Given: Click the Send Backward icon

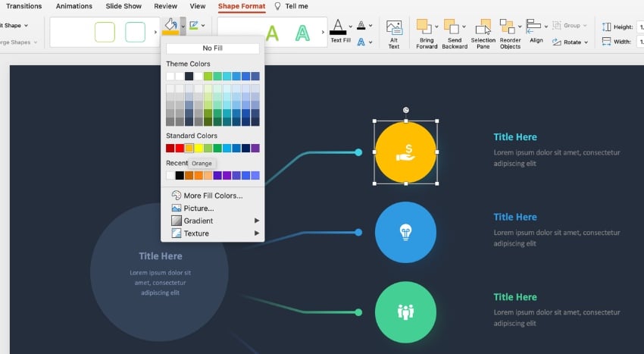Looking at the screenshot, I should click(452, 28).
